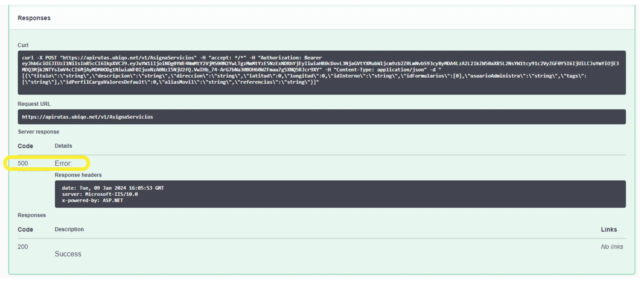Viewport: 644px width, 281px height.
Task: Click the x-powered-by: ASP.NET line
Action: (92, 200)
